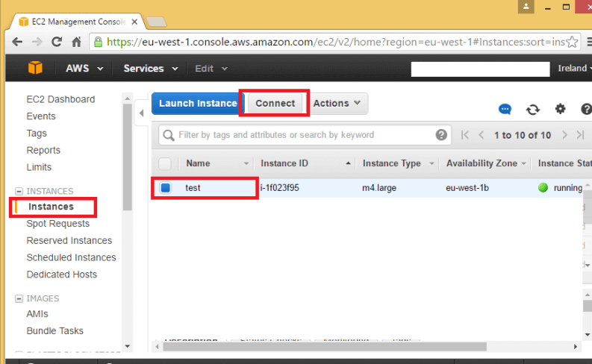Viewport: 592px width, 364px height.
Task: Collapse the IMAGES section
Action: tap(19, 299)
